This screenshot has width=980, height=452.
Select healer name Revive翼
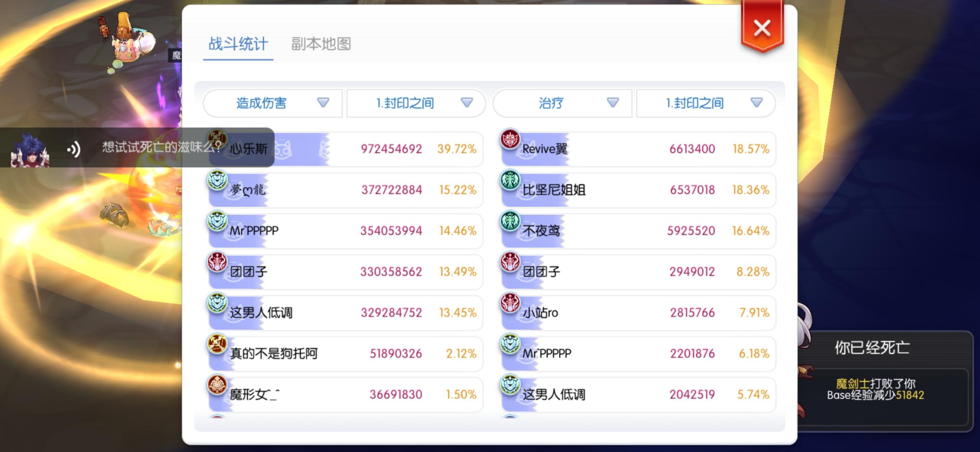(x=545, y=149)
